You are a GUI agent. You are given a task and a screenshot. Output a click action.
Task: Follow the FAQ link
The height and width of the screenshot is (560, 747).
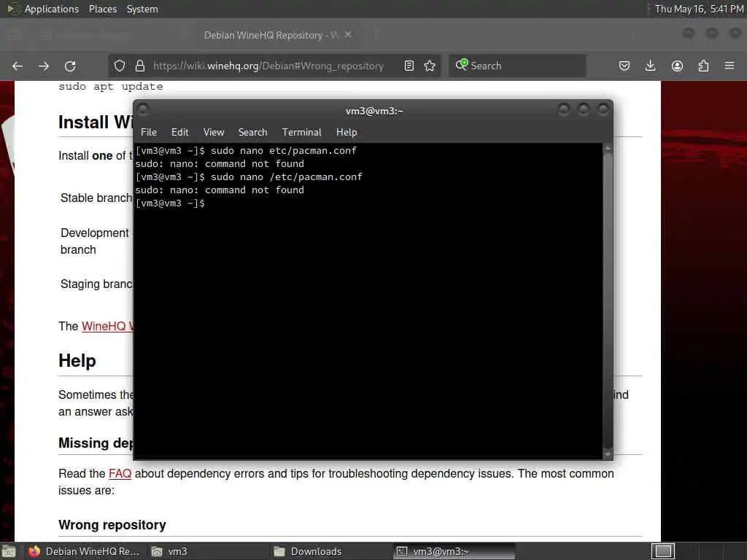click(120, 474)
